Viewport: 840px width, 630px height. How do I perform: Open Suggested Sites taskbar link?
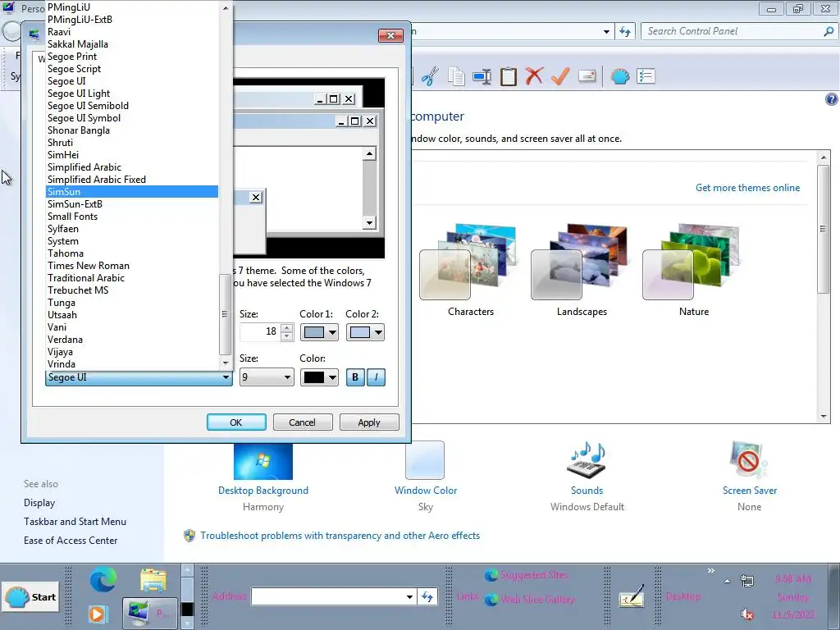526,575
